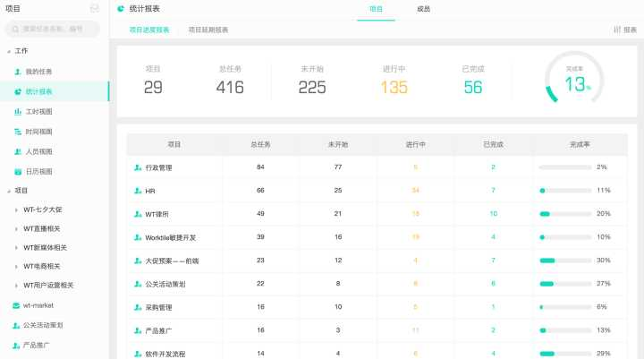This screenshot has width=644, height=359.
Task: Click the project icon in the 软件开发流程 row
Action: click(x=138, y=354)
